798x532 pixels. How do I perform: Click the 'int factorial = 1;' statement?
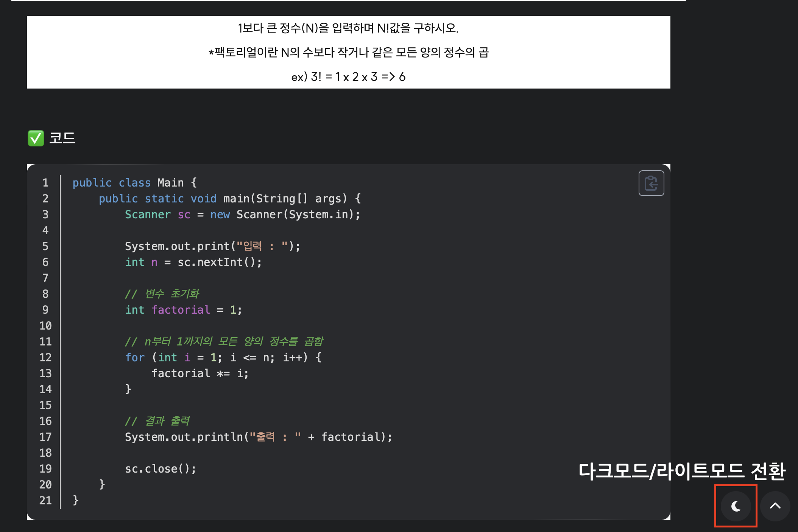[183, 310]
